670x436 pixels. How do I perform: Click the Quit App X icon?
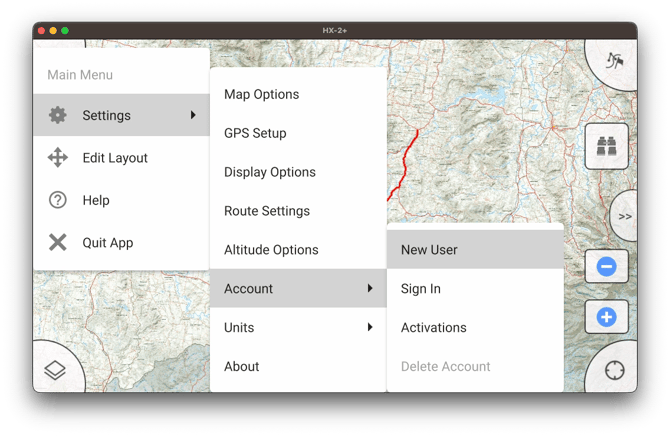[x=58, y=243]
